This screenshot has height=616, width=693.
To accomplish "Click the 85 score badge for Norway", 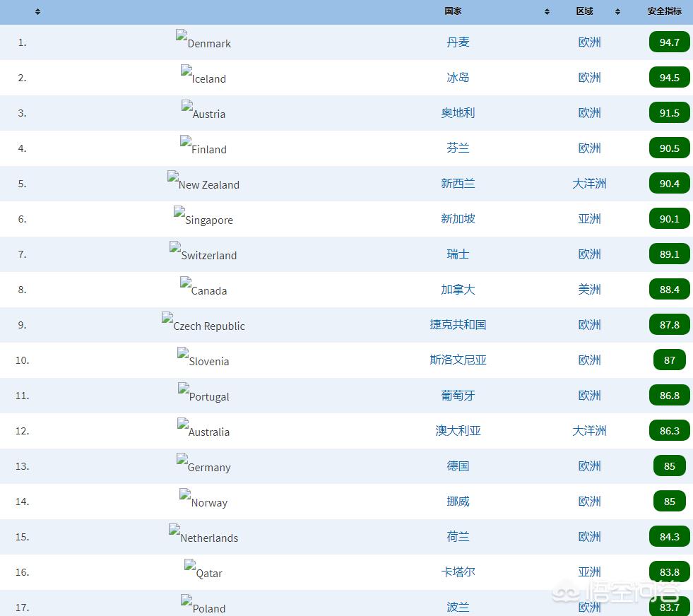I will pyautogui.click(x=669, y=502).
